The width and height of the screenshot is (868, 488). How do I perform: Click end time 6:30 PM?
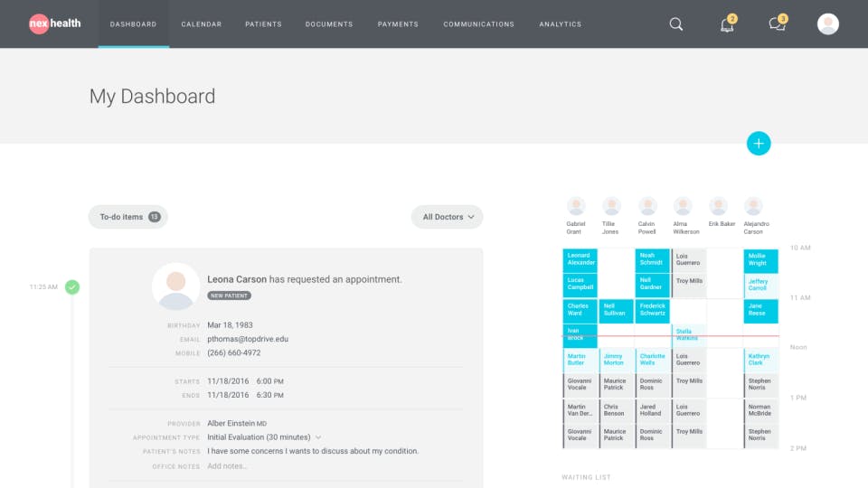[269, 395]
